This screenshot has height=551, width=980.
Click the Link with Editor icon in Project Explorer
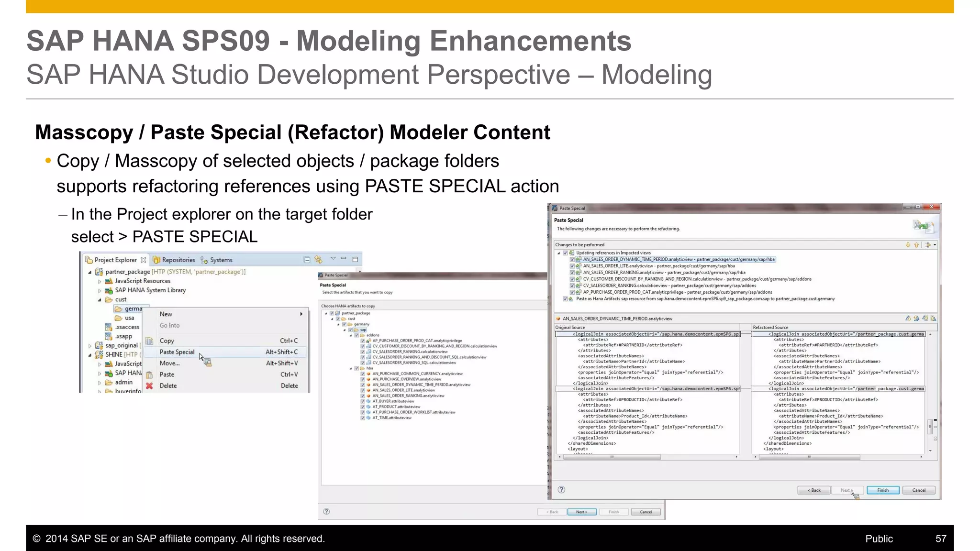(x=319, y=260)
